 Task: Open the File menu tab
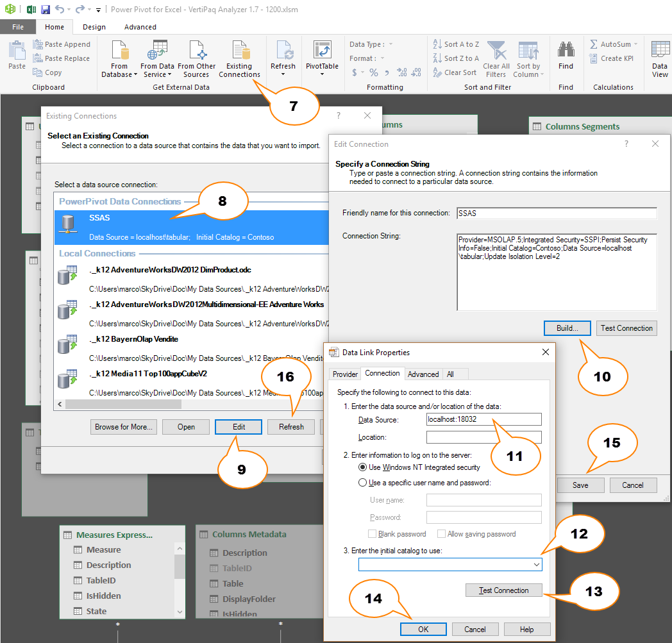point(18,27)
